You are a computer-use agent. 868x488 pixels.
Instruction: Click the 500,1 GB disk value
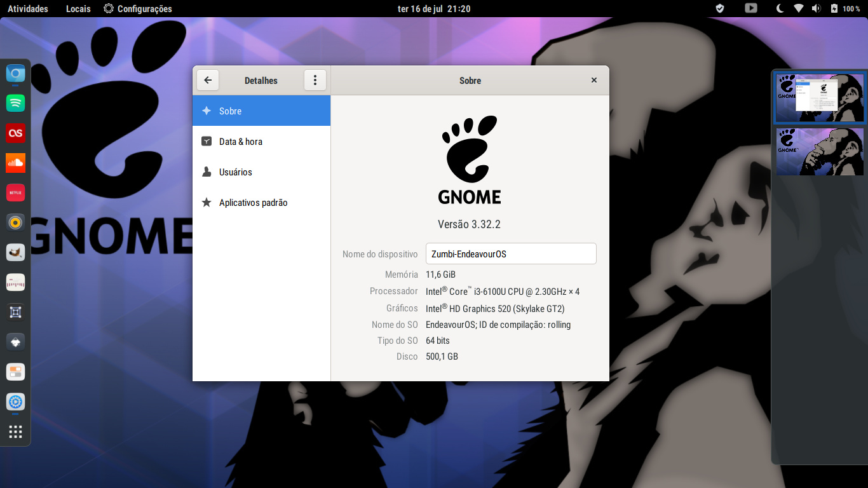point(442,356)
